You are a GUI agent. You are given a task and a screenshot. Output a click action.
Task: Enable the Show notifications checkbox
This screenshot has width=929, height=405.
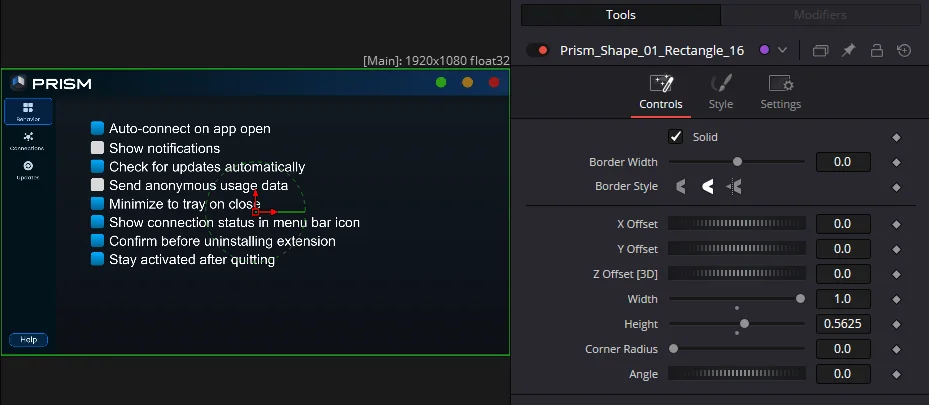click(97, 147)
